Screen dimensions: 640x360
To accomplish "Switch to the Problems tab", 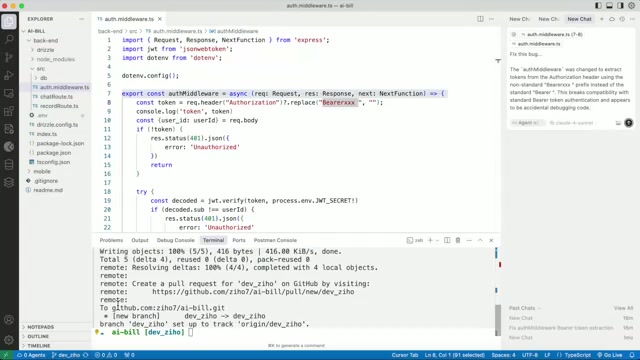I will [x=111, y=240].
